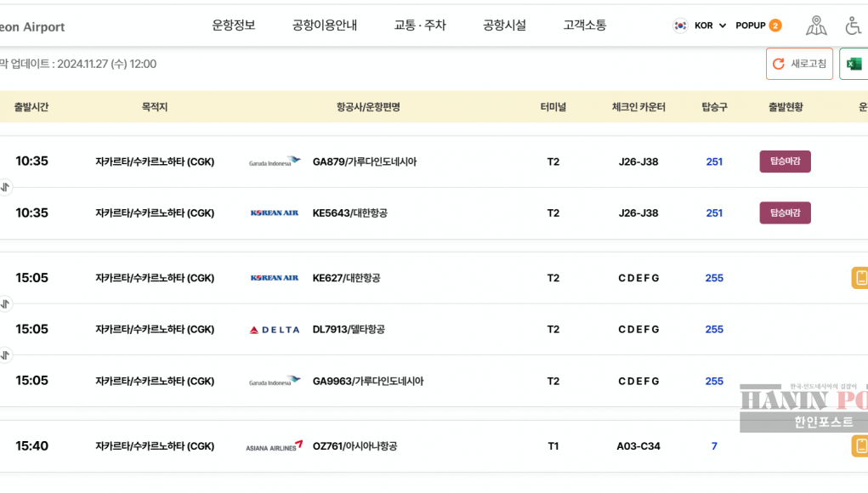Open the 운항정보 menu

pos(234,25)
